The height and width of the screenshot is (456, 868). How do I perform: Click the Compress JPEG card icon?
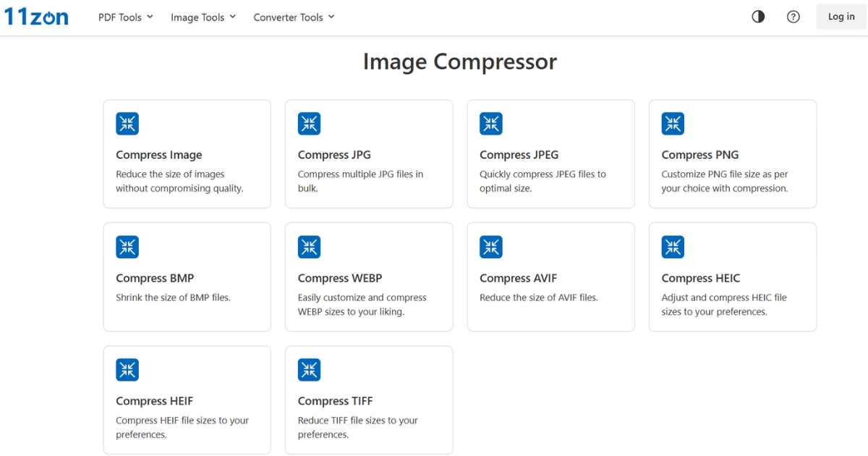[491, 124]
